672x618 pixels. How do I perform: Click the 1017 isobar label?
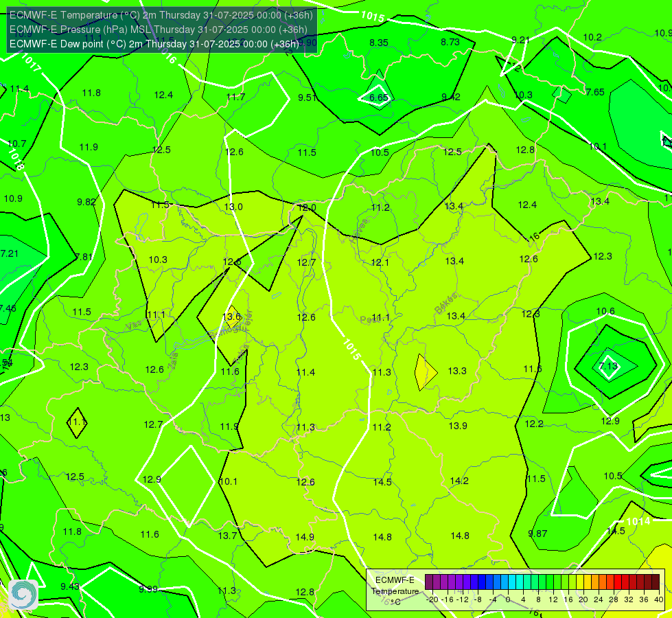(30, 62)
